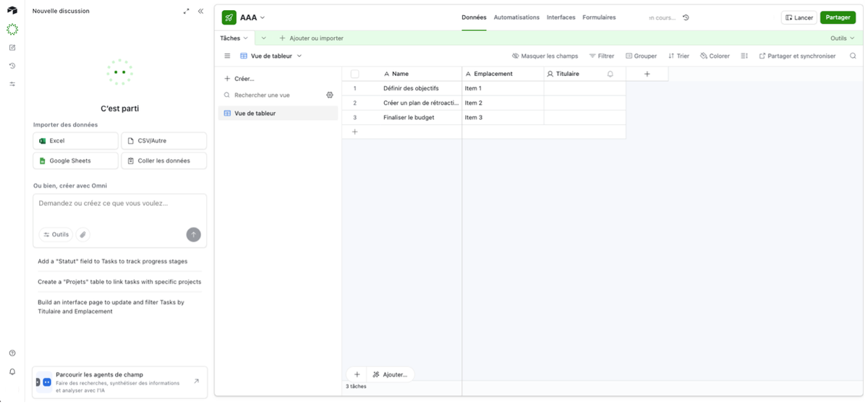Open base history icon in top bar

tap(686, 17)
